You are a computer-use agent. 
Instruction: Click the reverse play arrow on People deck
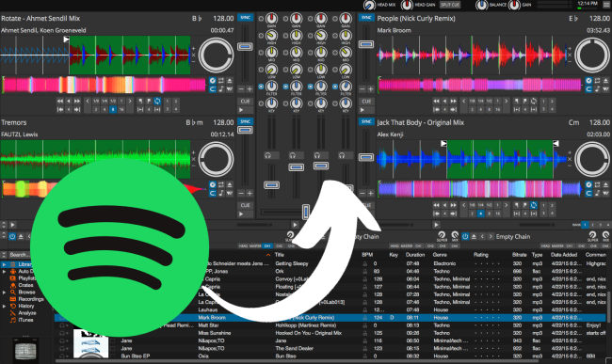(x=445, y=101)
